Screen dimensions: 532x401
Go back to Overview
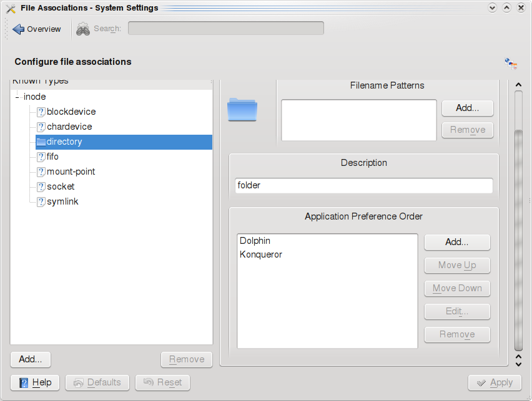click(37, 29)
